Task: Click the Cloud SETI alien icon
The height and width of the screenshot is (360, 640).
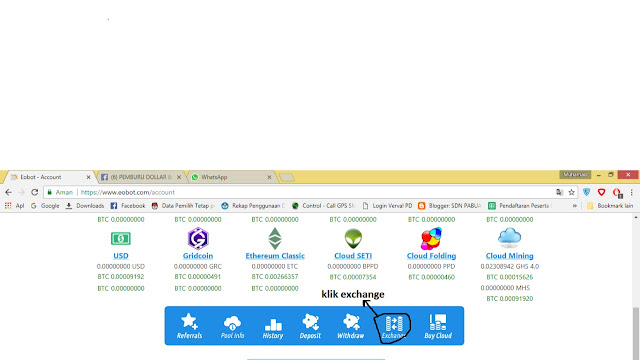Action: [353, 238]
